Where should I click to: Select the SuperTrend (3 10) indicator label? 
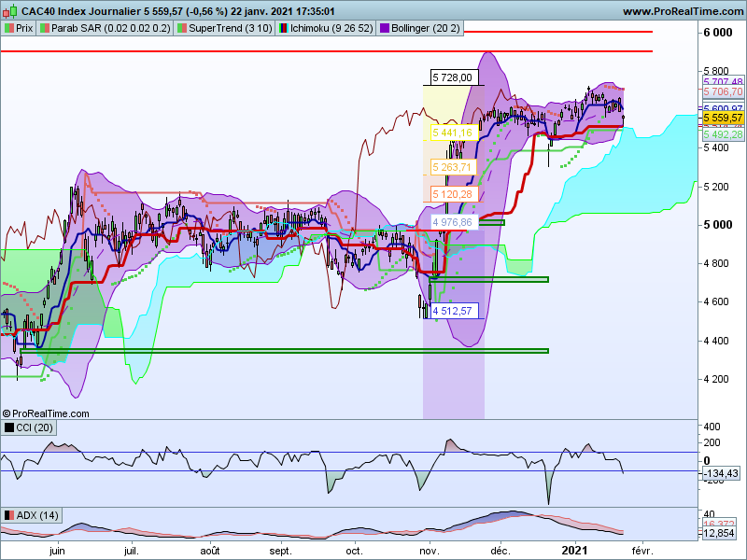pyautogui.click(x=224, y=28)
